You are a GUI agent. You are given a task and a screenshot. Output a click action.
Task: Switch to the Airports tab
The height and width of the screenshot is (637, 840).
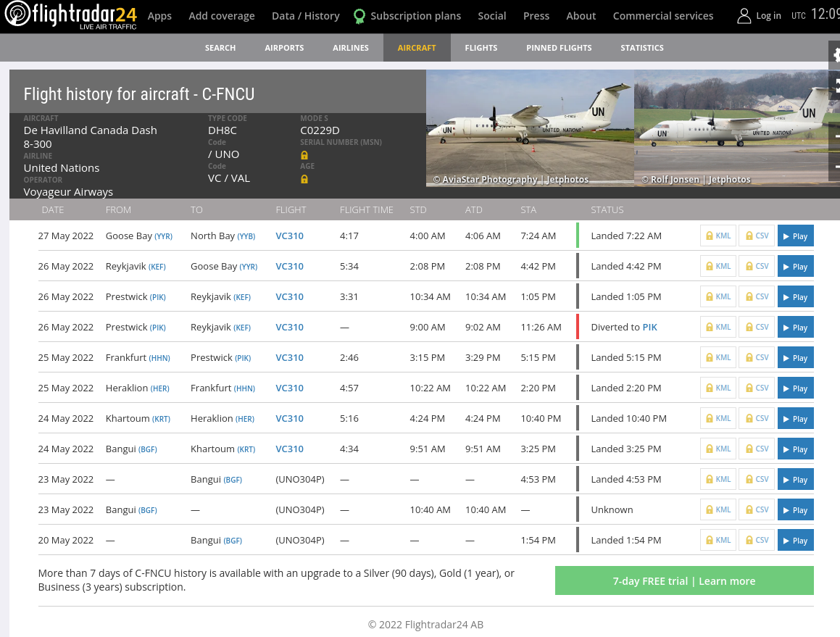pos(284,48)
